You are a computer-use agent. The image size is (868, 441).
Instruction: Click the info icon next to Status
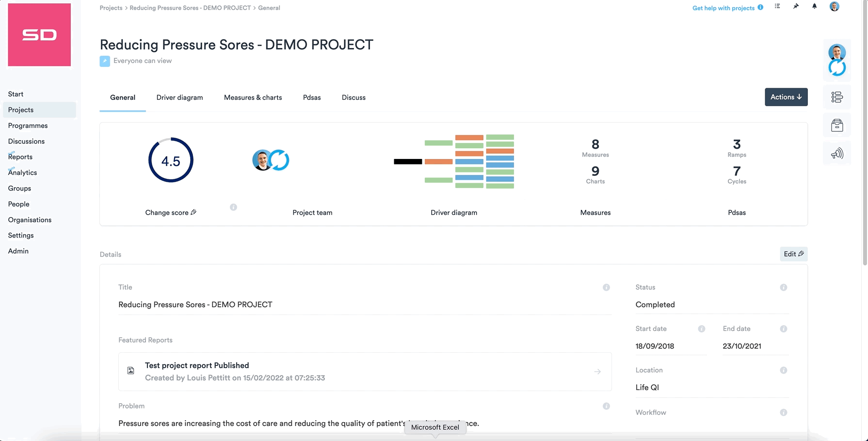pyautogui.click(x=783, y=287)
